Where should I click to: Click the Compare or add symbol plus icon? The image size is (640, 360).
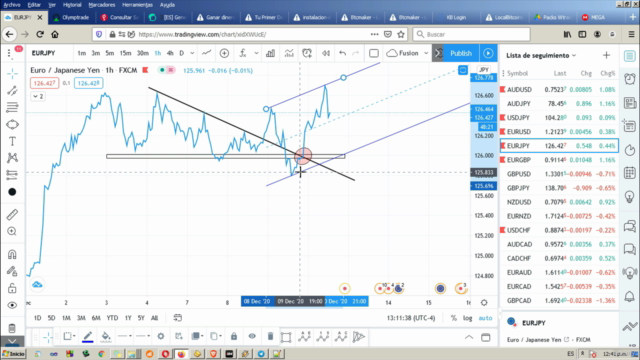(224, 53)
